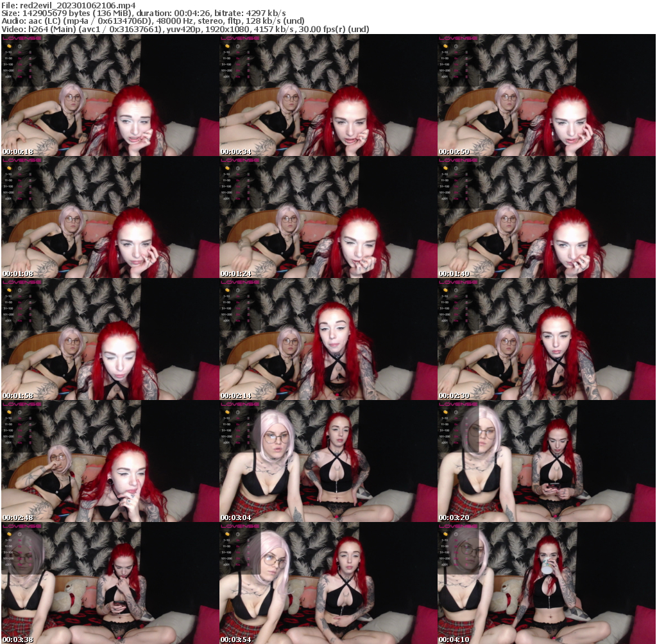The width and height of the screenshot is (657, 644).
Task: Select the coin icon in the tip overlay
Action: (x=9, y=46)
